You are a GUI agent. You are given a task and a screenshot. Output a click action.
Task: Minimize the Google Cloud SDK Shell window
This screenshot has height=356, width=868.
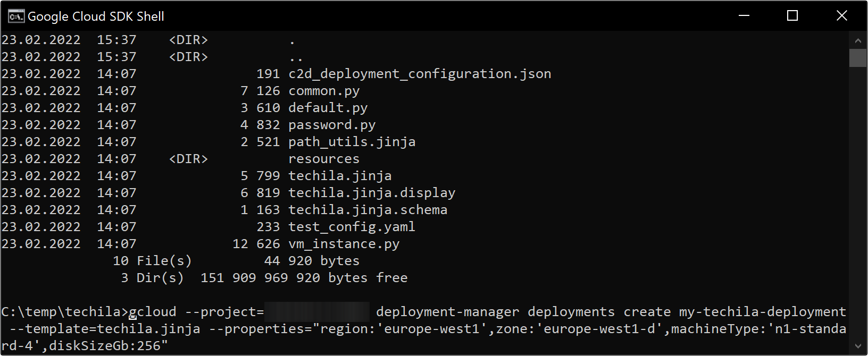744,16
